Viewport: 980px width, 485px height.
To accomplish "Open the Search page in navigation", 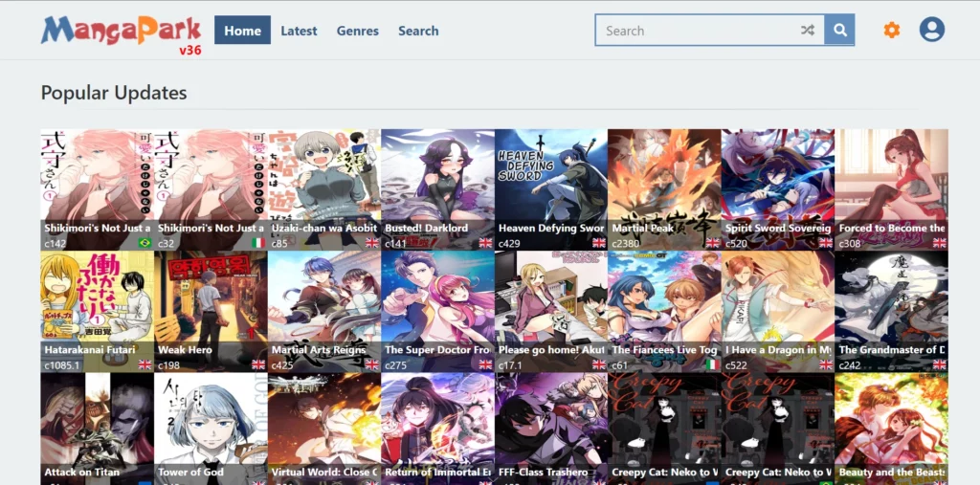I will (418, 31).
